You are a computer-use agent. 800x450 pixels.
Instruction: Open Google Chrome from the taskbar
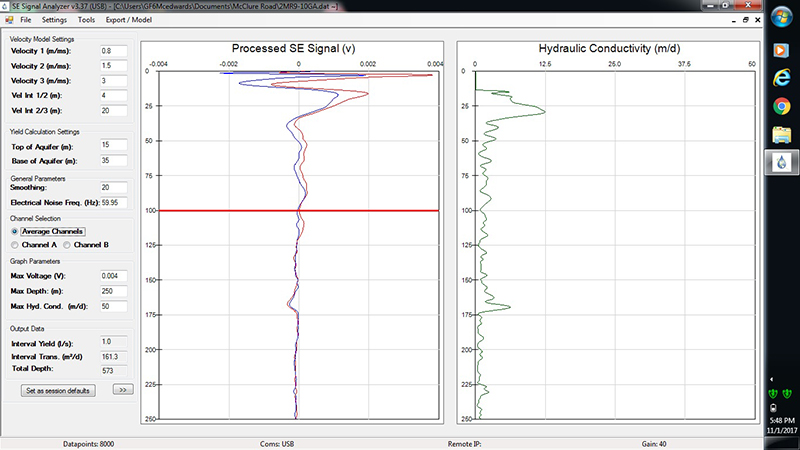pos(781,106)
